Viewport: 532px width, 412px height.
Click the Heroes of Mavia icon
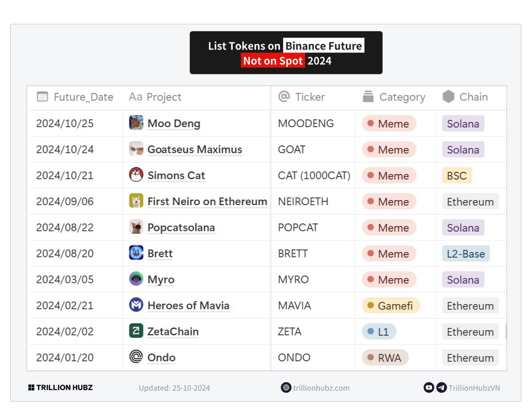[x=136, y=305]
